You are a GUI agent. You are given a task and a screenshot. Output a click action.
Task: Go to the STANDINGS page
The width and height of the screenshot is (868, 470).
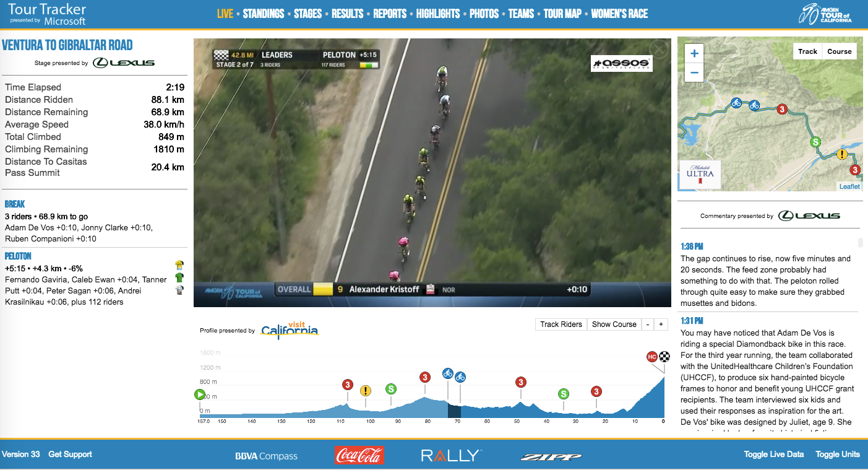pyautogui.click(x=264, y=14)
